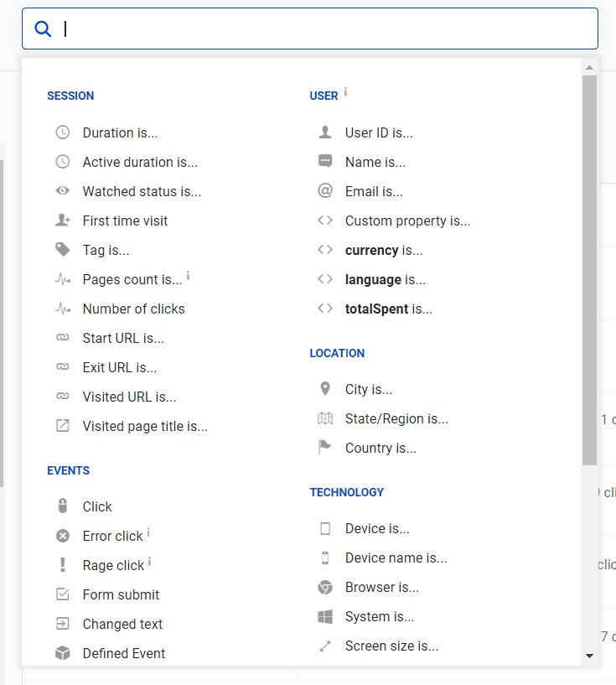The image size is (616, 685).
Task: Click the info icon next to USER heading
Action: pyautogui.click(x=345, y=92)
